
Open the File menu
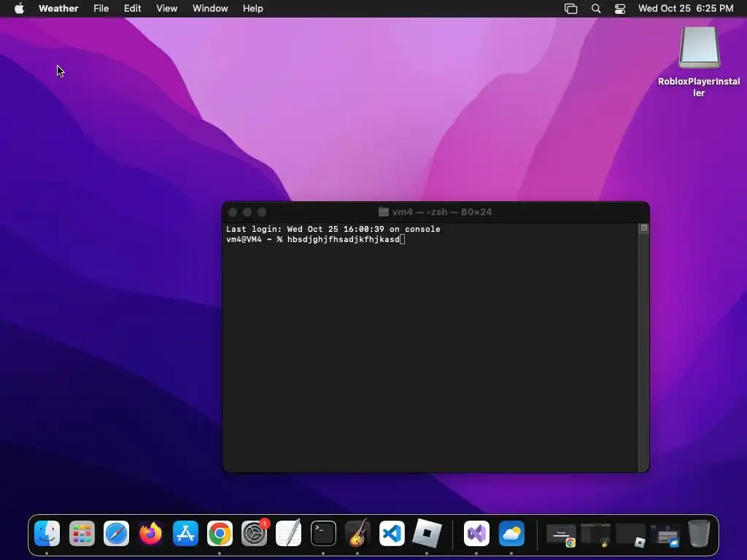coord(101,8)
